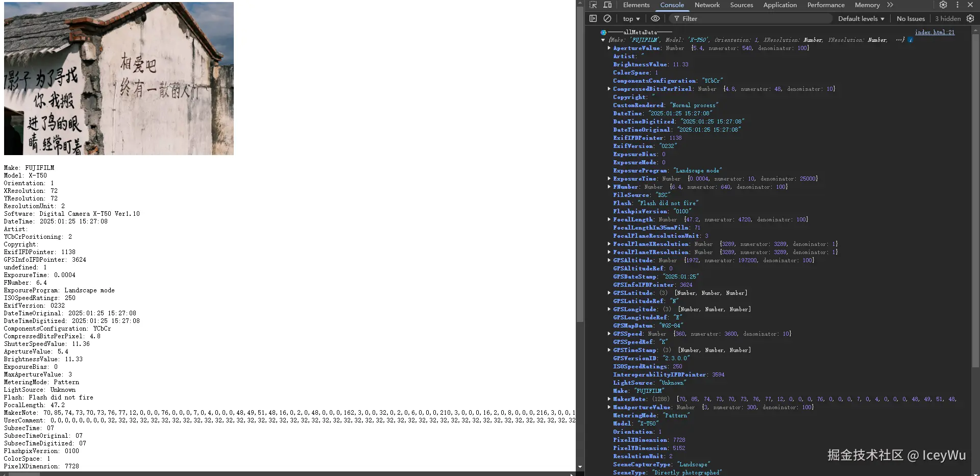Click the 'MeteringMode: Pattern' page line
This screenshot has width=980, height=476.
[x=42, y=382]
